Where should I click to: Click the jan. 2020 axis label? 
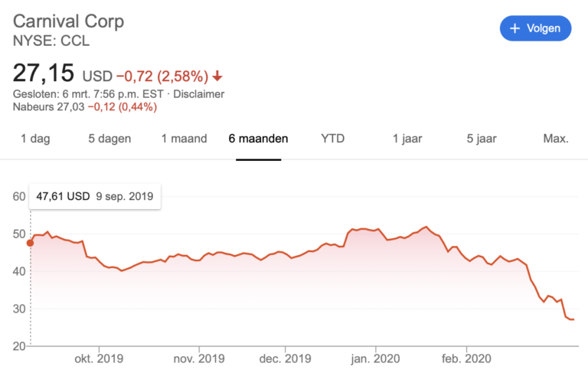375,358
